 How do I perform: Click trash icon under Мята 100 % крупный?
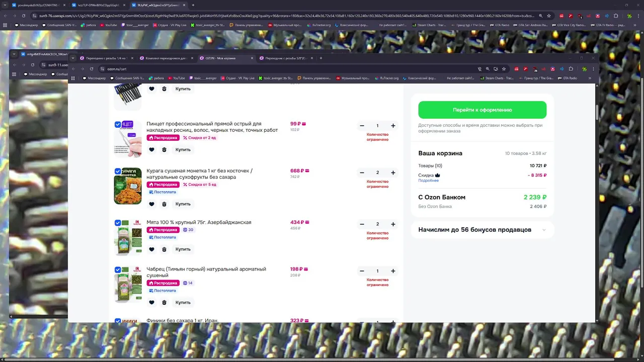pos(164,249)
